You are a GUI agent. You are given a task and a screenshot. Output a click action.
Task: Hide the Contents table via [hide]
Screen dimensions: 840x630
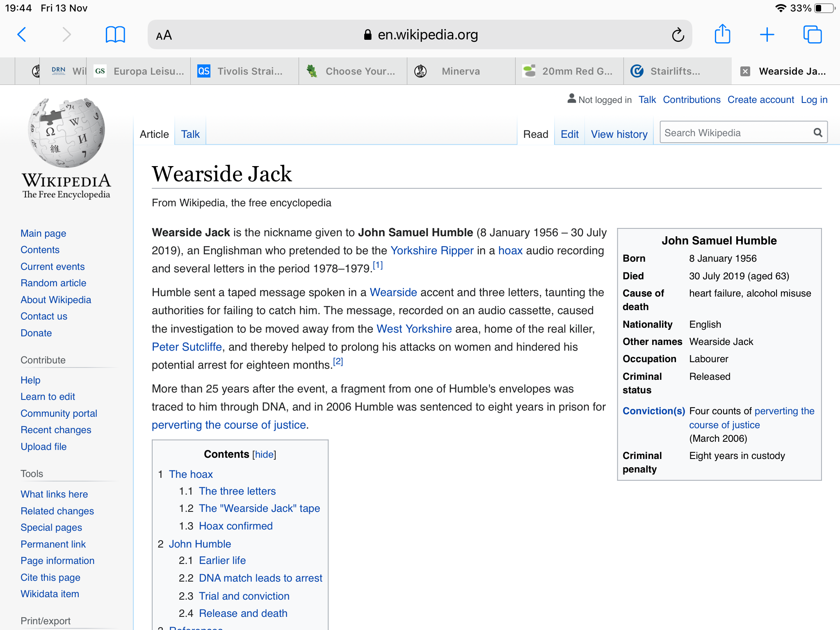(x=264, y=454)
